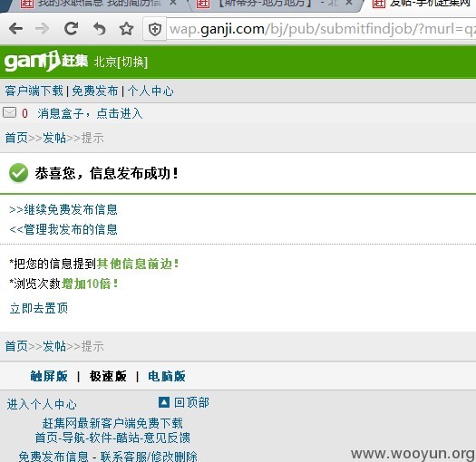This screenshot has height=462, width=476.
Task: Open 赶集网最新客户端免费下载 link
Action: tap(112, 423)
